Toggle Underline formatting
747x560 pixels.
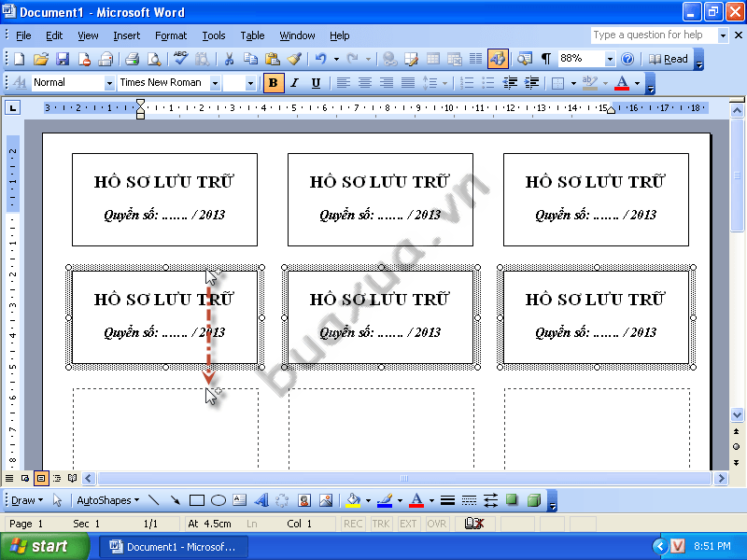[316, 83]
